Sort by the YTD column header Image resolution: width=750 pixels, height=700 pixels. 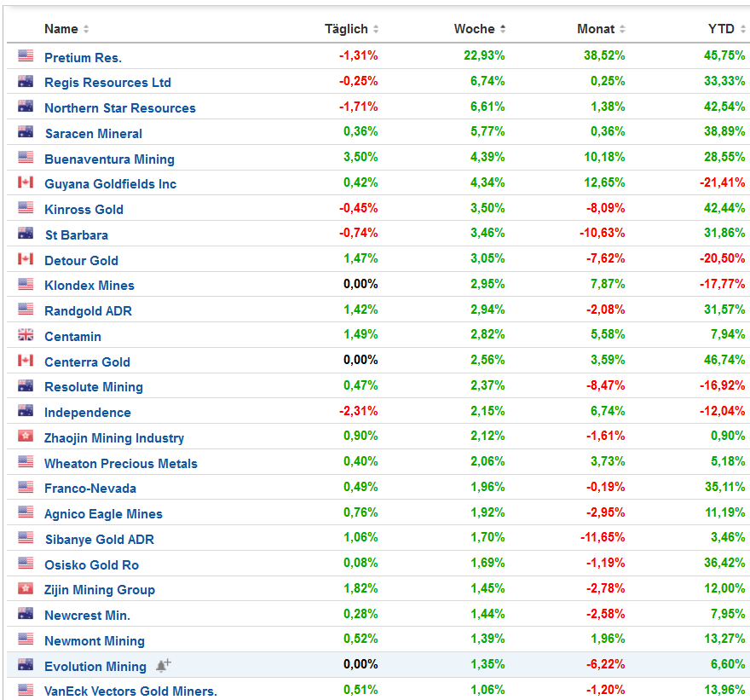click(721, 29)
